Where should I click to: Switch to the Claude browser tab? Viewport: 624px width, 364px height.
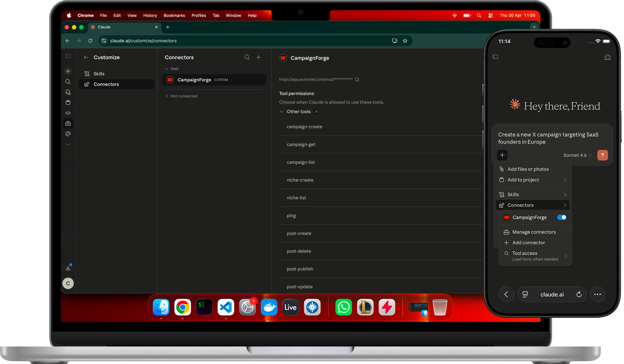coord(125,27)
